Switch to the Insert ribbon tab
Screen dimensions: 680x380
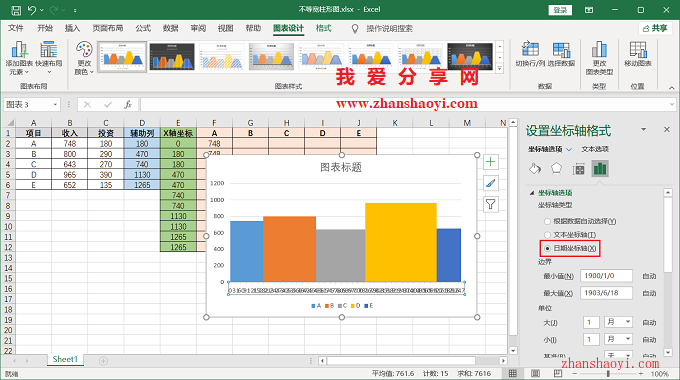(72, 28)
